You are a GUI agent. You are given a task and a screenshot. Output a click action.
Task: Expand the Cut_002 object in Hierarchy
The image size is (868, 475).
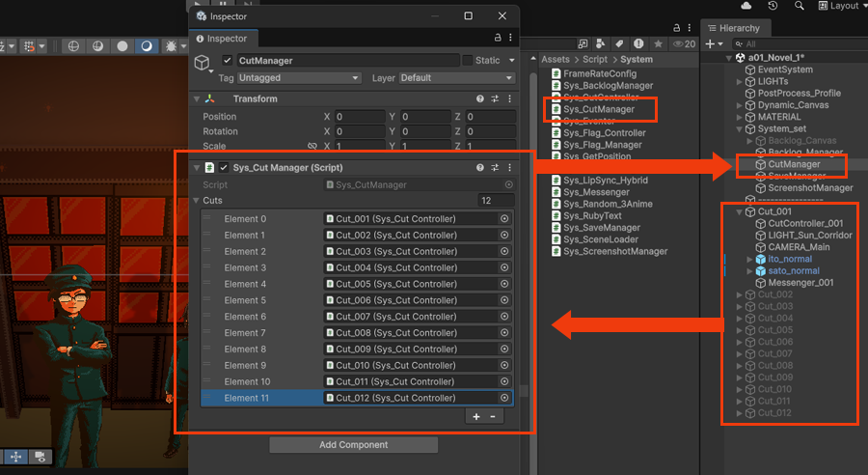point(739,294)
